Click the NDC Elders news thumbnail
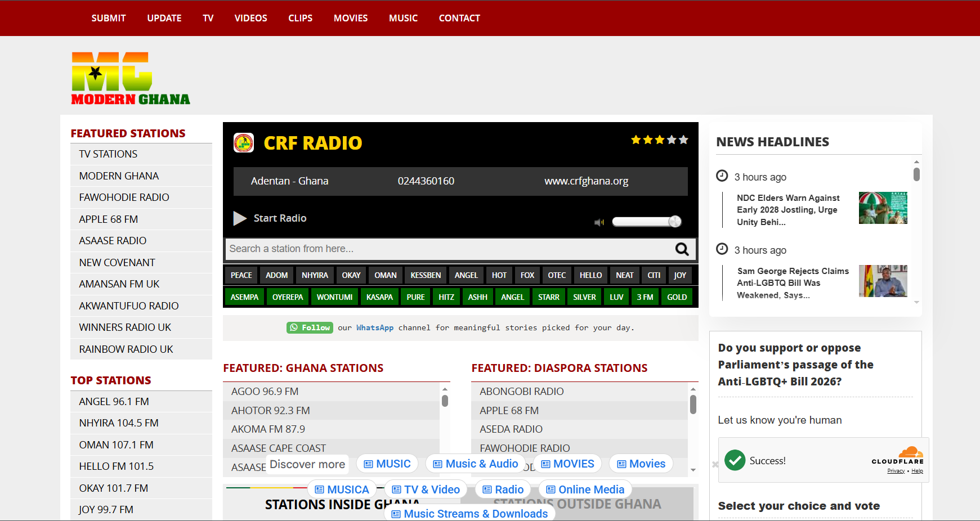The width and height of the screenshot is (980, 521). point(883,208)
